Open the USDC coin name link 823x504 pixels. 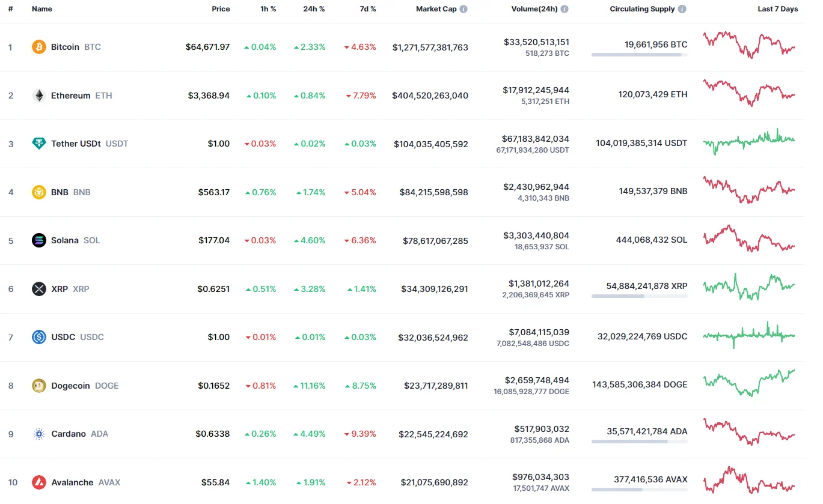tap(63, 337)
